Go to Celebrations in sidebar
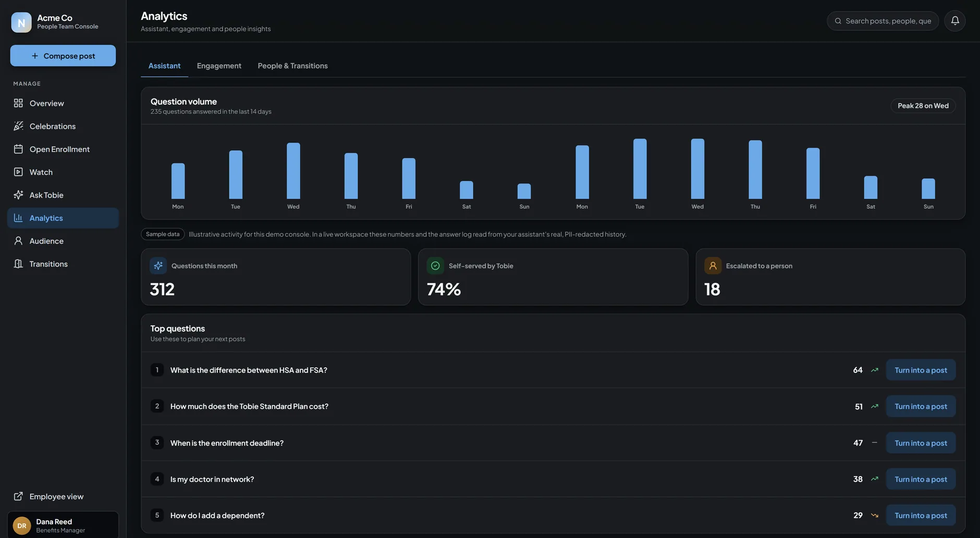Screen dimensions: 980x538 [x=63, y=126]
